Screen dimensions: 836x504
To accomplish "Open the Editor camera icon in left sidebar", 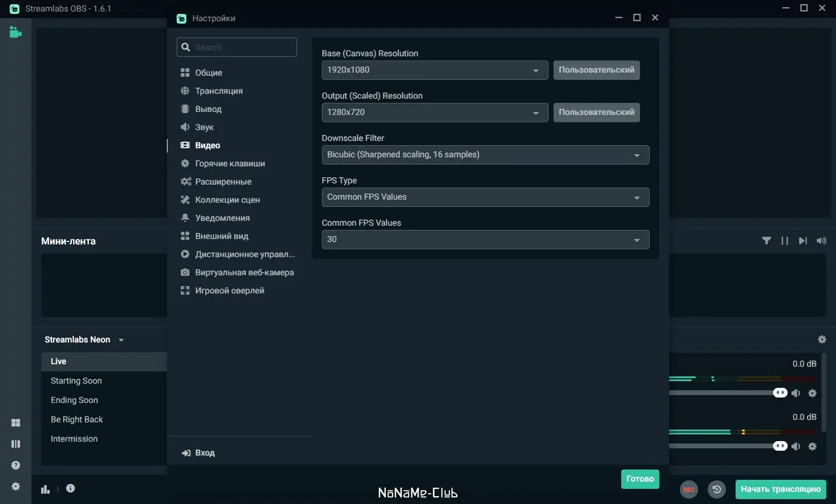I will [x=16, y=32].
